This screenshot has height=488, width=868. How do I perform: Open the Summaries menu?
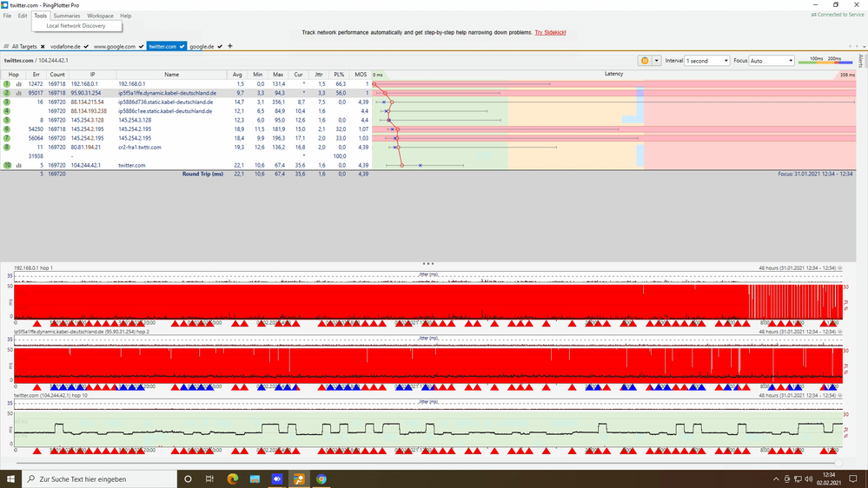pyautogui.click(x=66, y=16)
